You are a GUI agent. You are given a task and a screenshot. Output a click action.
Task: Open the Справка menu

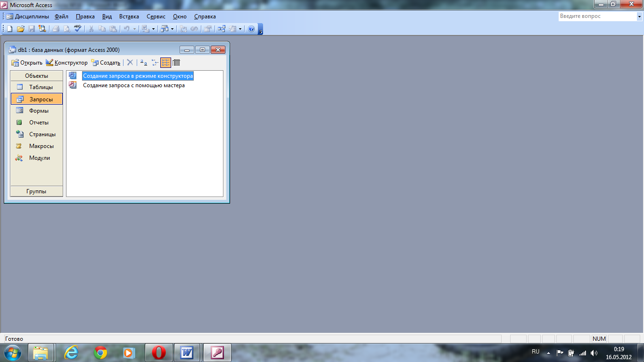click(x=205, y=16)
